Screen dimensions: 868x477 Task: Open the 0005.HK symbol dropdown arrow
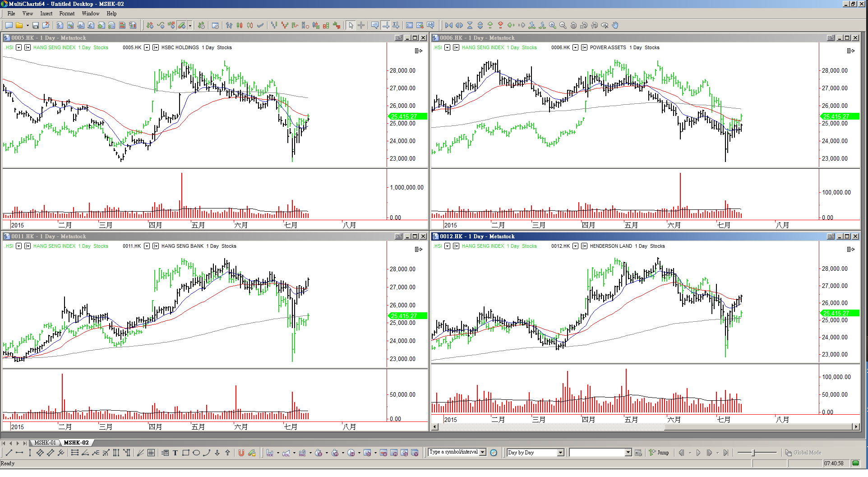(x=147, y=47)
